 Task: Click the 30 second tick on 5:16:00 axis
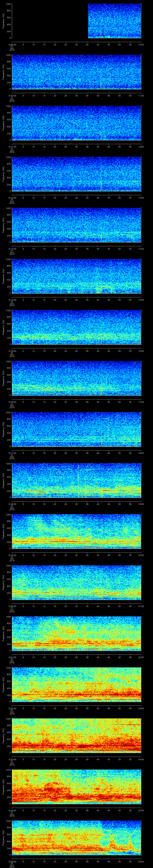point(77,402)
